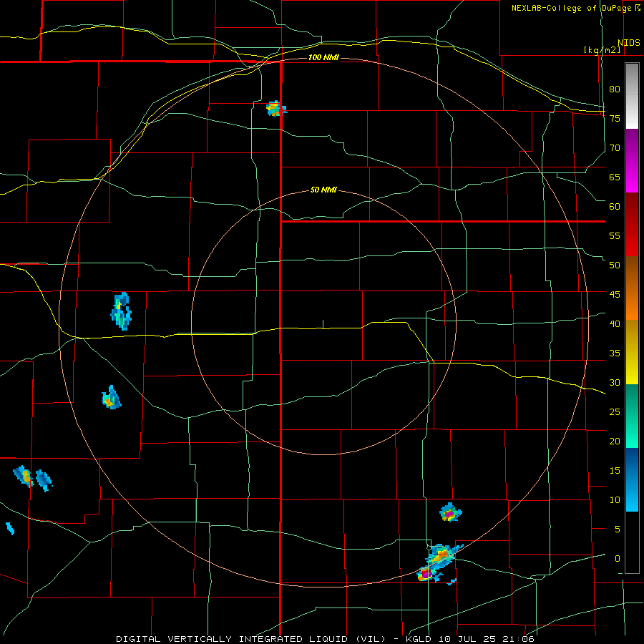Click the 30 legend value
Screen dimensions: 644x644
pyautogui.click(x=615, y=382)
